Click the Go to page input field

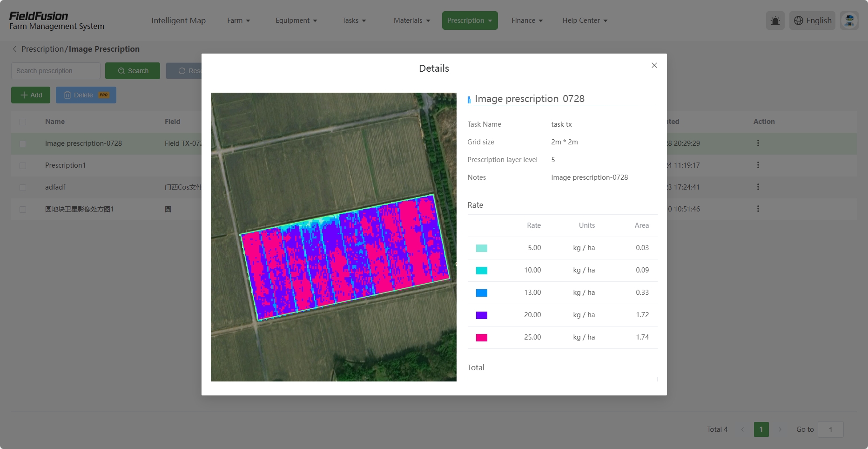831,429
